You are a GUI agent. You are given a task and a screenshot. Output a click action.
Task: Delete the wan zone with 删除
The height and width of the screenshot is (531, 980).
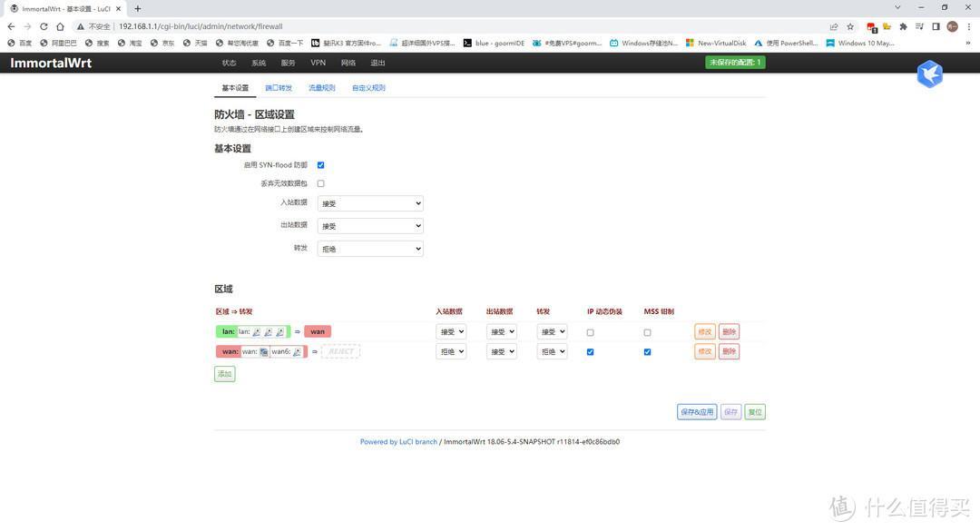[729, 351]
